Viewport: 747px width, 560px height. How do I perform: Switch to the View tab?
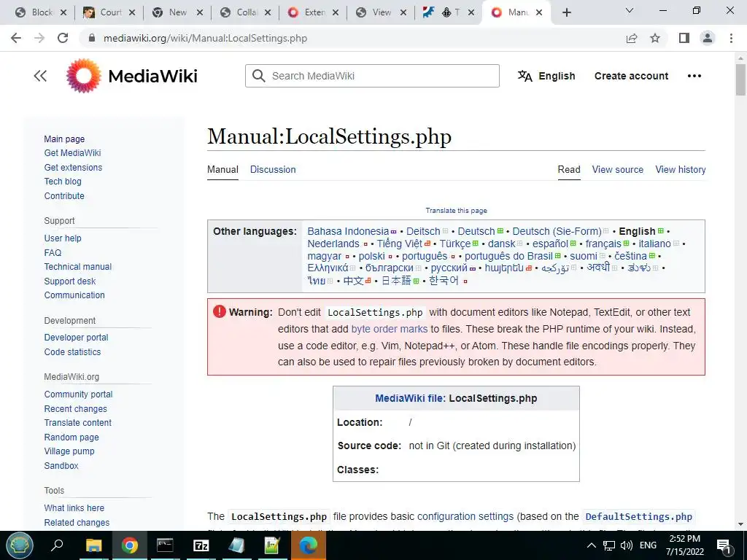coord(379,12)
